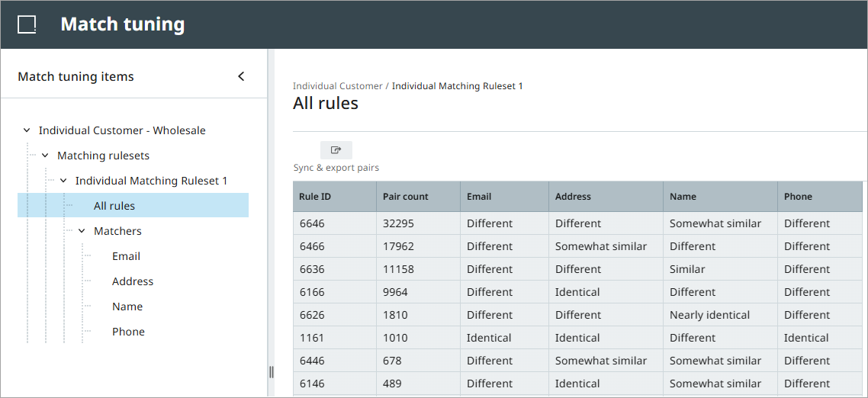Viewport: 868px width, 398px height.
Task: Select rule row 1161
Action: [577, 338]
